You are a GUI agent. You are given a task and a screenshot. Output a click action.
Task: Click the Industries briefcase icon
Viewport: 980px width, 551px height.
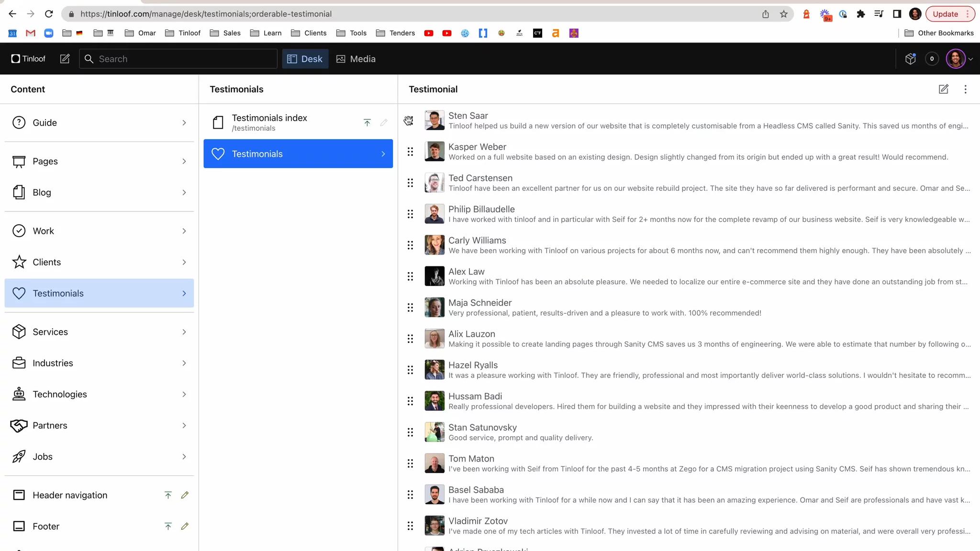click(19, 363)
